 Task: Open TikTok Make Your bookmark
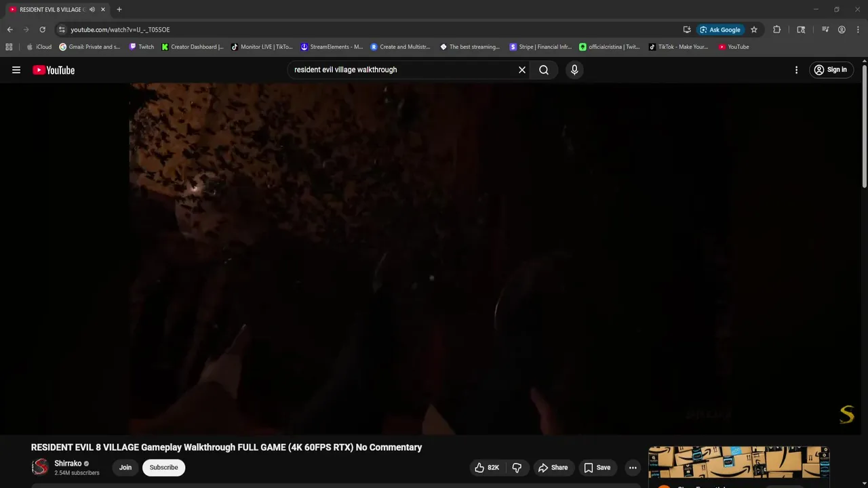tap(678, 47)
